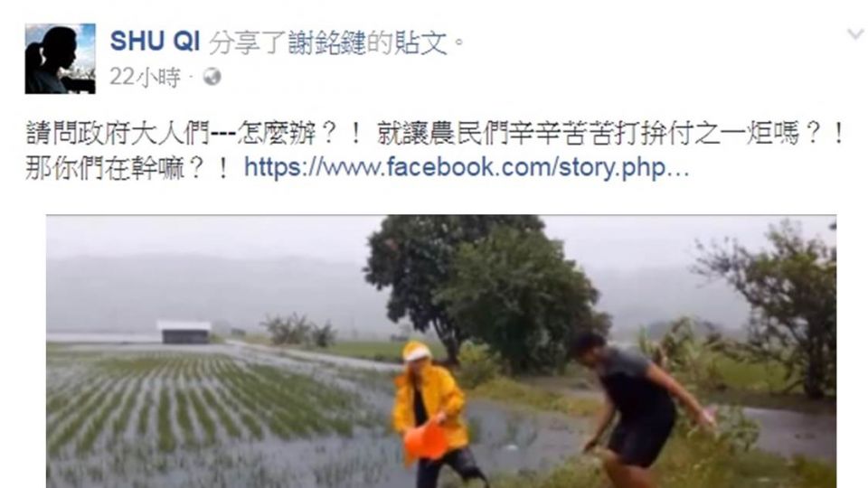Click the large tree behind the farmers
The height and width of the screenshot is (488, 868).
[x=482, y=287]
